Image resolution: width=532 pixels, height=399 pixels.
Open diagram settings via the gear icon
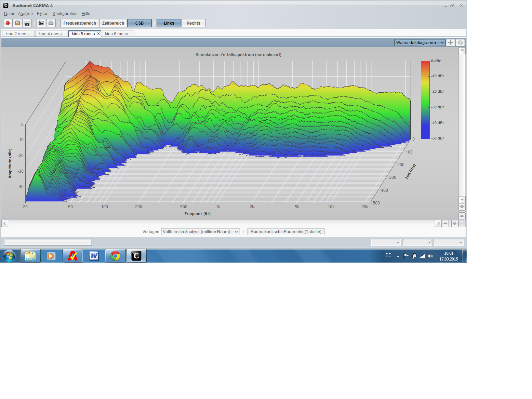(460, 43)
